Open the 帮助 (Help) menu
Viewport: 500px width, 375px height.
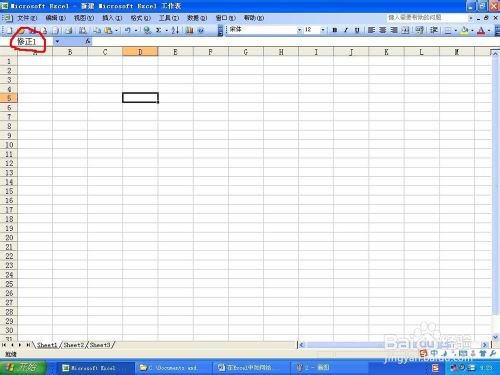(x=254, y=18)
